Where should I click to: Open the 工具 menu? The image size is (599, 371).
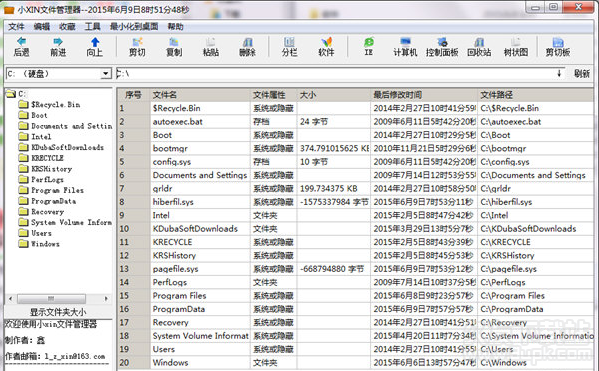click(x=92, y=26)
